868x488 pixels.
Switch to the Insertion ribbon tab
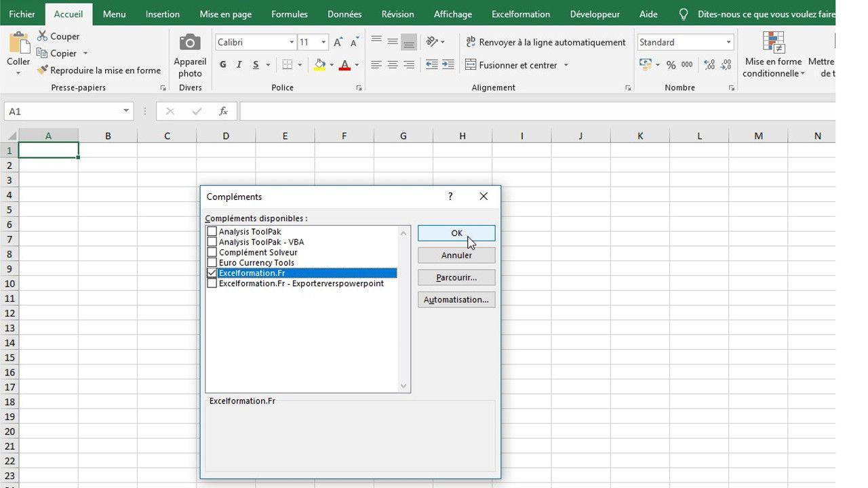[163, 14]
